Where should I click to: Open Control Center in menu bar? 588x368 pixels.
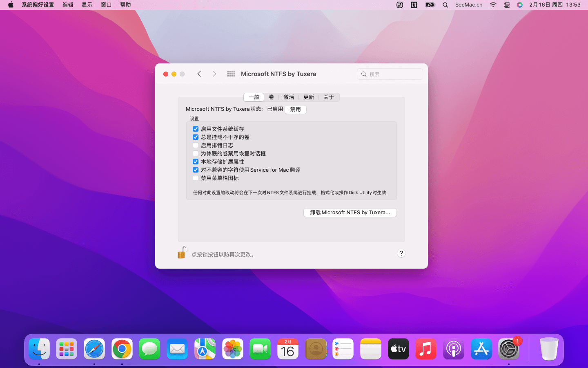pyautogui.click(x=507, y=5)
